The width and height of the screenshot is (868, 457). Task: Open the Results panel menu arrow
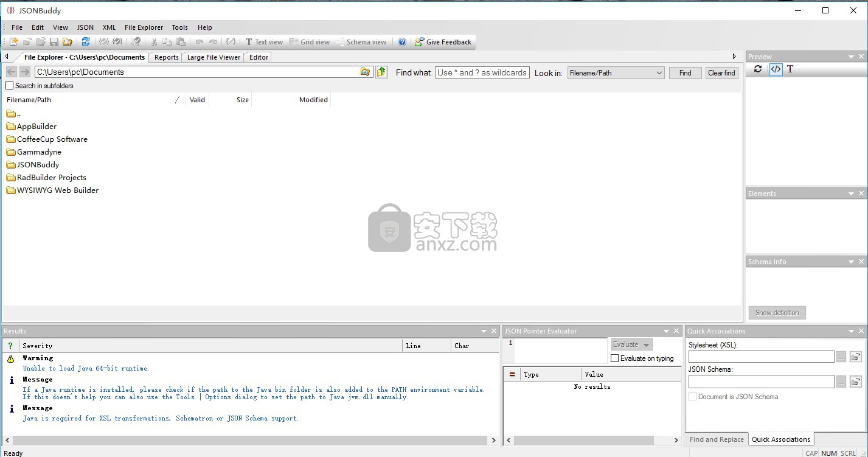pos(484,331)
